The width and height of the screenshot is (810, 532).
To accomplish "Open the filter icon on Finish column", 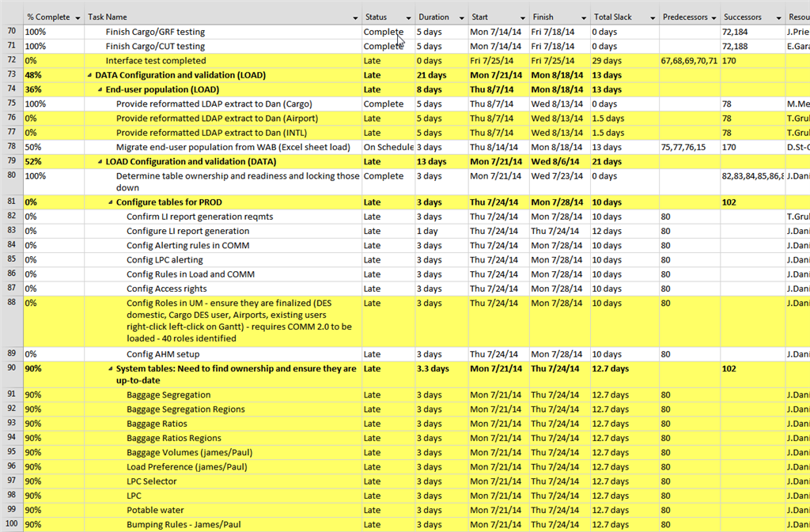I will tap(582, 16).
